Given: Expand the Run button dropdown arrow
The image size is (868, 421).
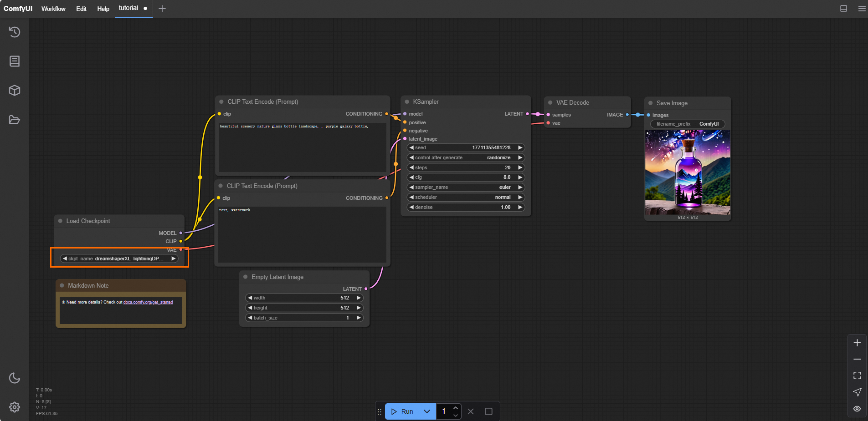Looking at the screenshot, I should [427, 411].
